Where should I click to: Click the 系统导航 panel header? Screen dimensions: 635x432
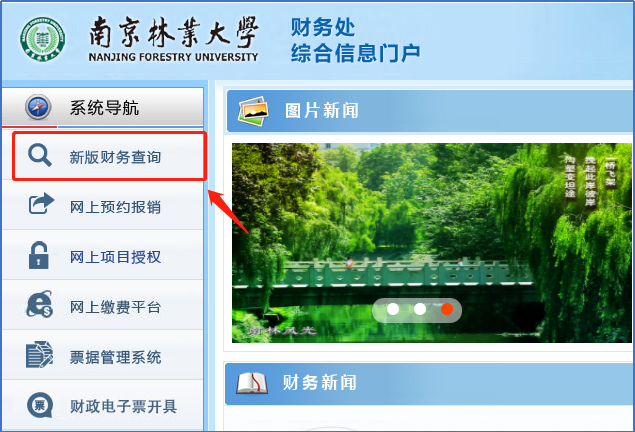tap(103, 107)
